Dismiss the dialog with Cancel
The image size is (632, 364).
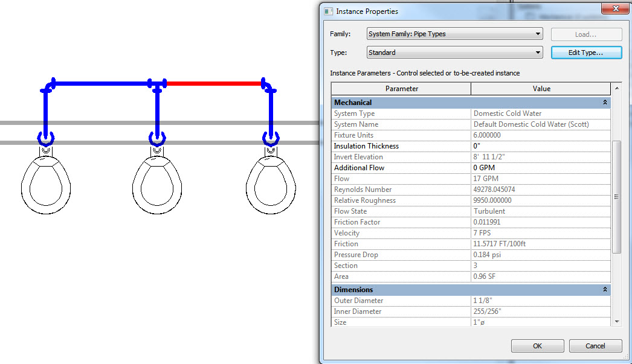(x=595, y=346)
